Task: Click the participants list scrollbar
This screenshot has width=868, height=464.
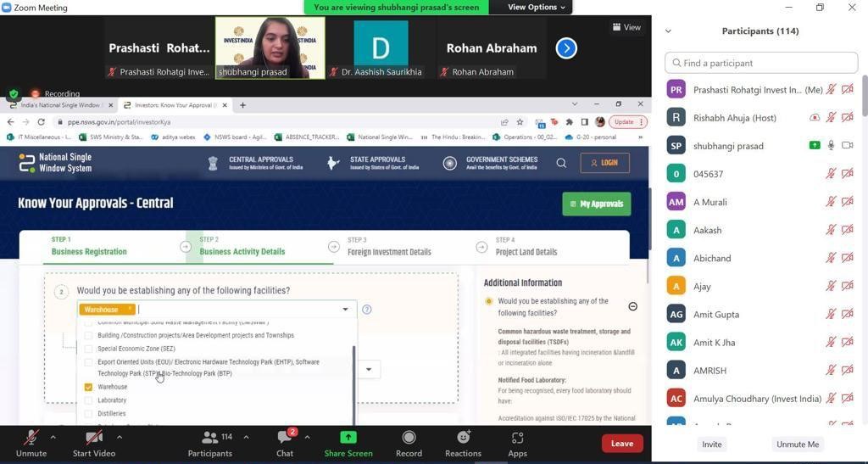Action: [865, 95]
